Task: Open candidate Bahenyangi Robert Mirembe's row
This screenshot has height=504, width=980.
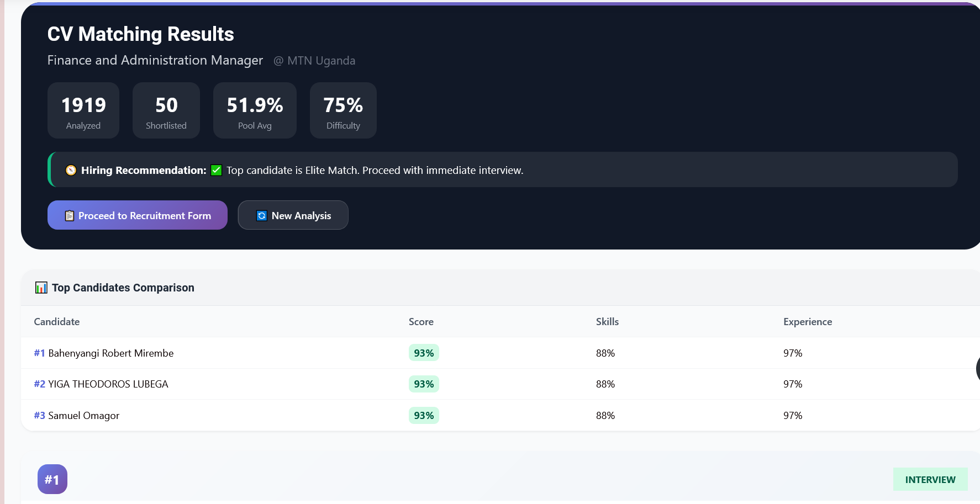Action: pyautogui.click(x=111, y=353)
